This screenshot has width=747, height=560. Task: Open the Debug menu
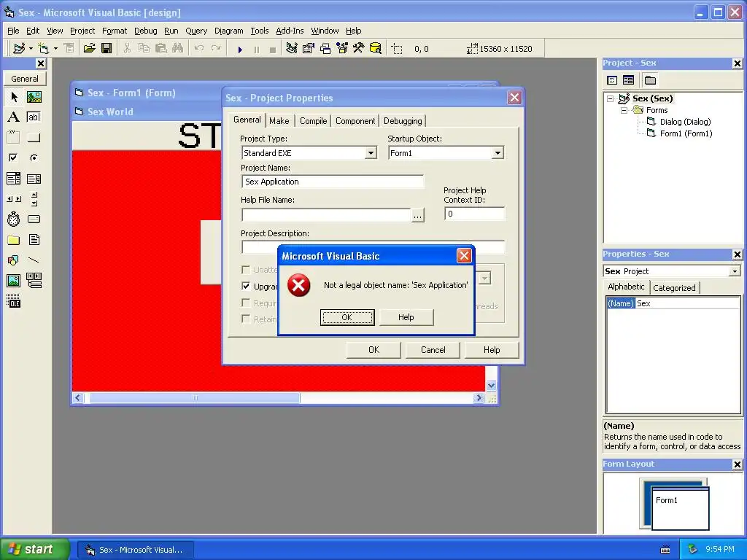145,31
